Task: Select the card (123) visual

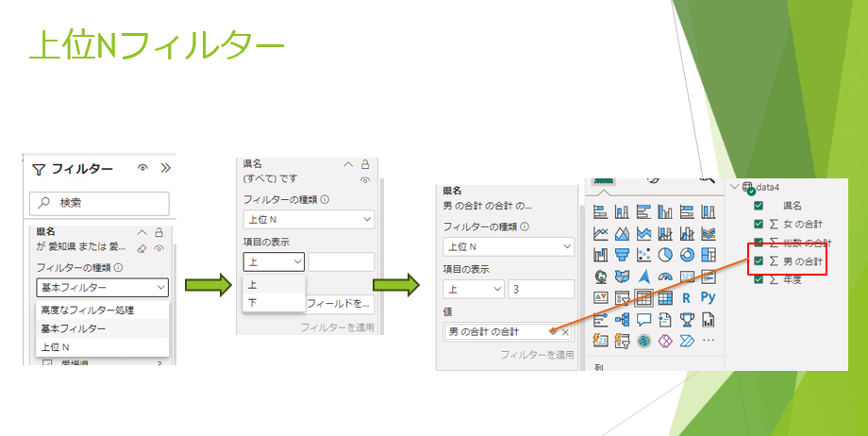Action: pos(687,276)
